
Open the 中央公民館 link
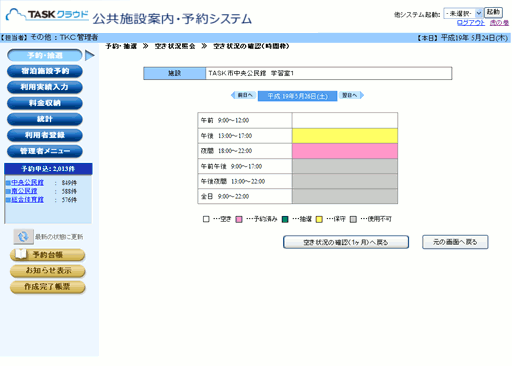[x=28, y=182]
